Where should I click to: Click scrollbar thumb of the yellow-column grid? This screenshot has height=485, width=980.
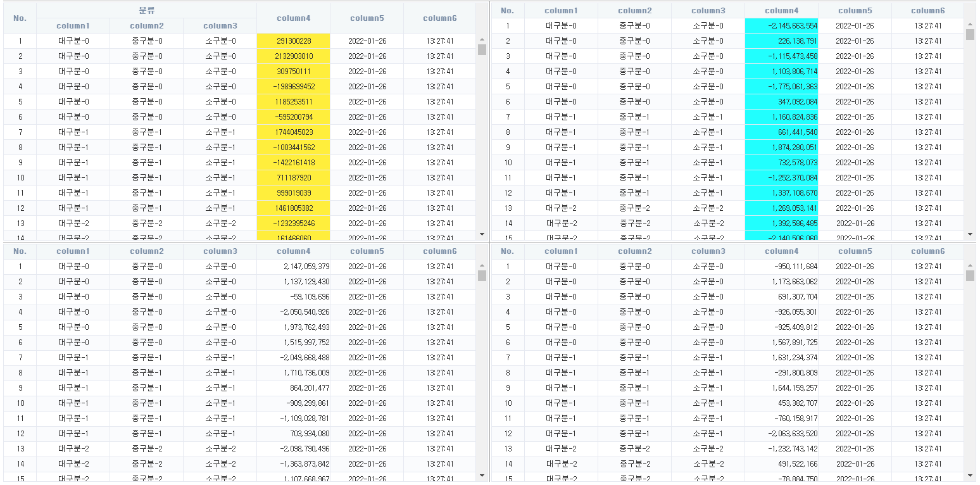(x=482, y=49)
